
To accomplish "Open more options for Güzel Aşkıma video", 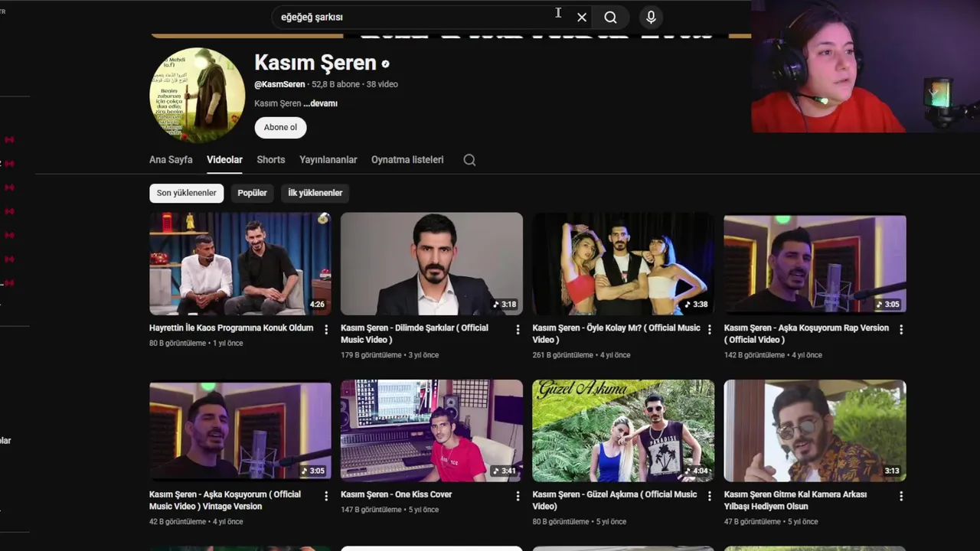I will (709, 496).
